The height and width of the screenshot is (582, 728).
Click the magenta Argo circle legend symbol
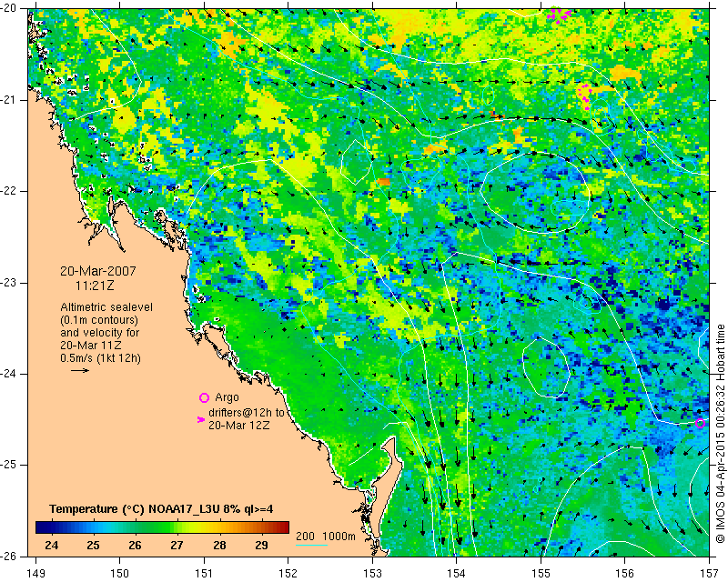click(204, 397)
